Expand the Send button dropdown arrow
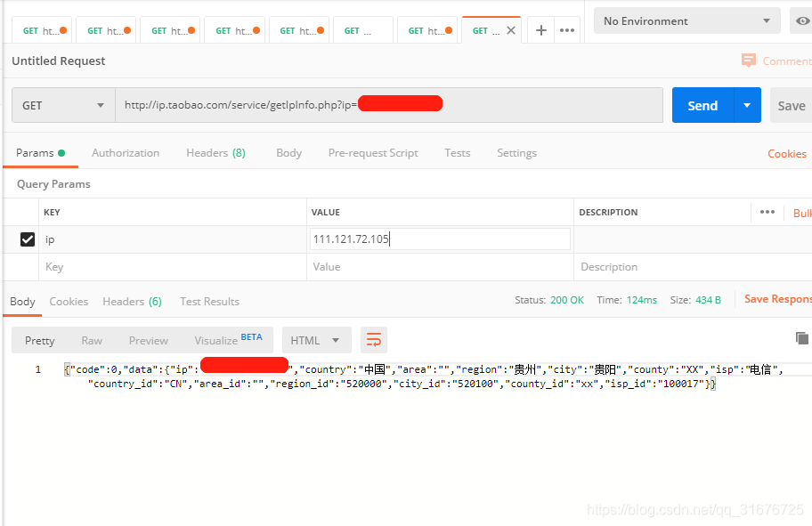 coord(747,105)
